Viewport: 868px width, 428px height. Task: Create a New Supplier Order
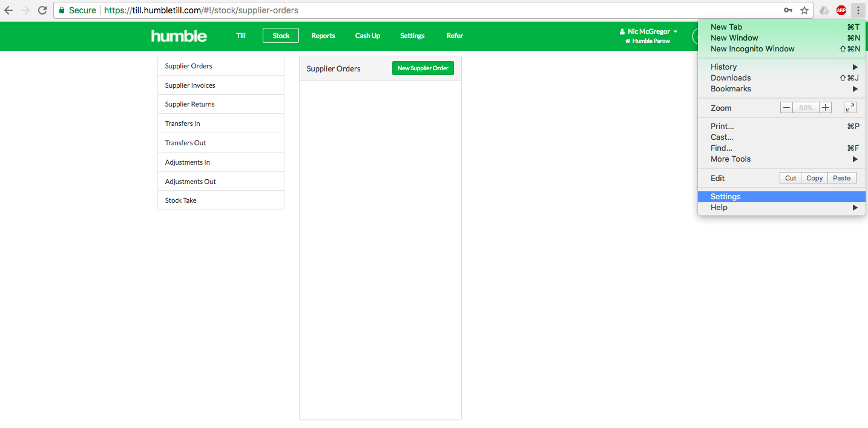(423, 68)
